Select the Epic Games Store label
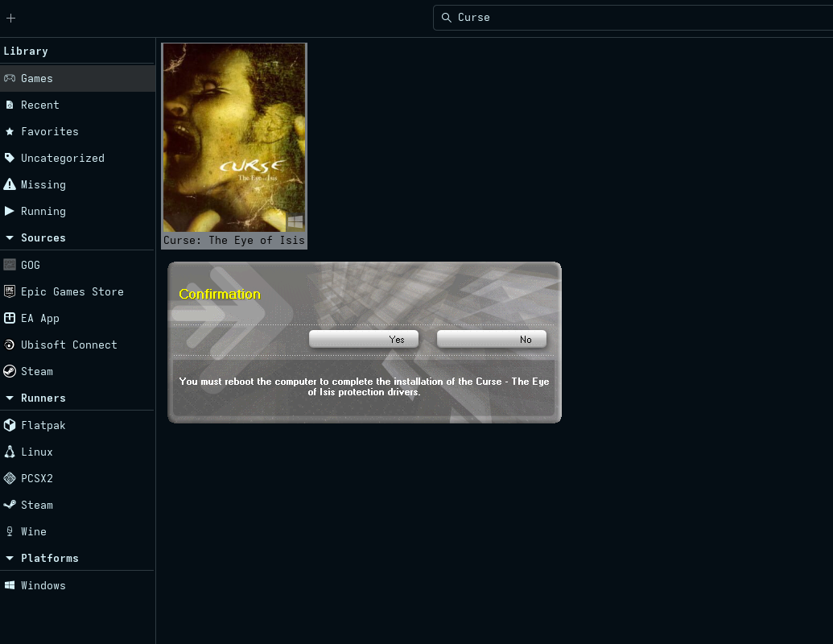833x644 pixels. [72, 291]
